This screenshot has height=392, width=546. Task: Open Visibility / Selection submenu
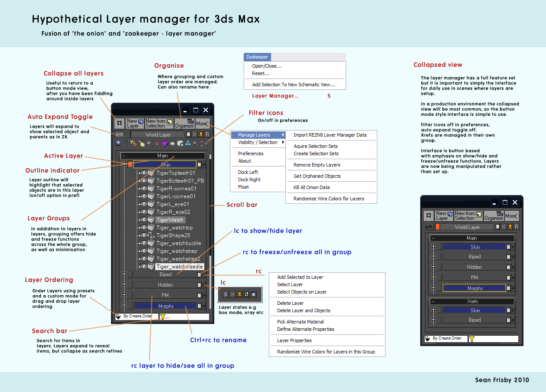click(x=258, y=142)
